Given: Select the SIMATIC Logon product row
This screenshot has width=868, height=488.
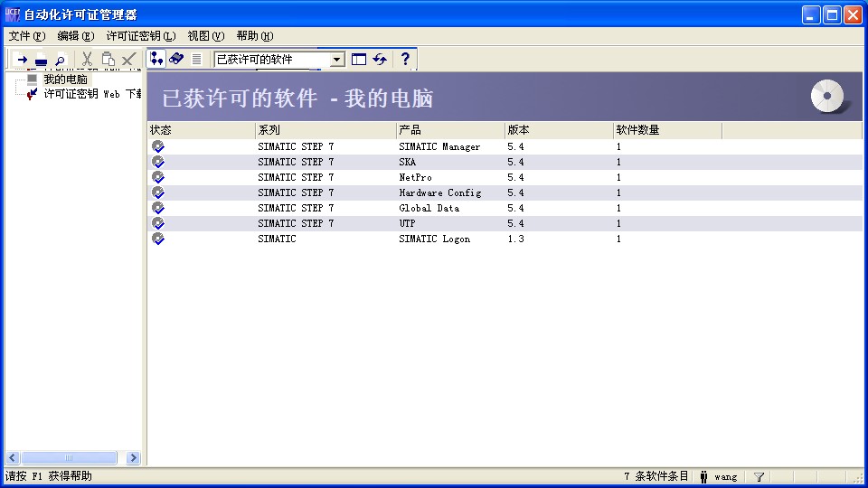Looking at the screenshot, I should 434,239.
